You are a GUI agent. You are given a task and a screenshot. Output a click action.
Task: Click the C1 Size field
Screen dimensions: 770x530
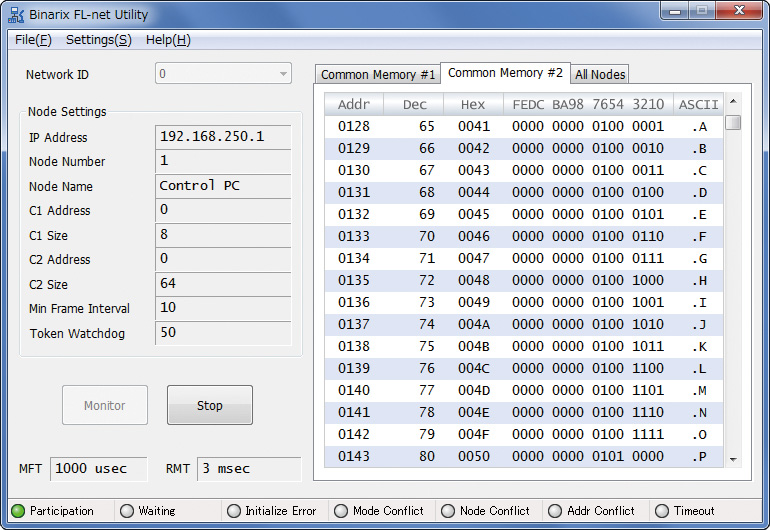pos(223,235)
